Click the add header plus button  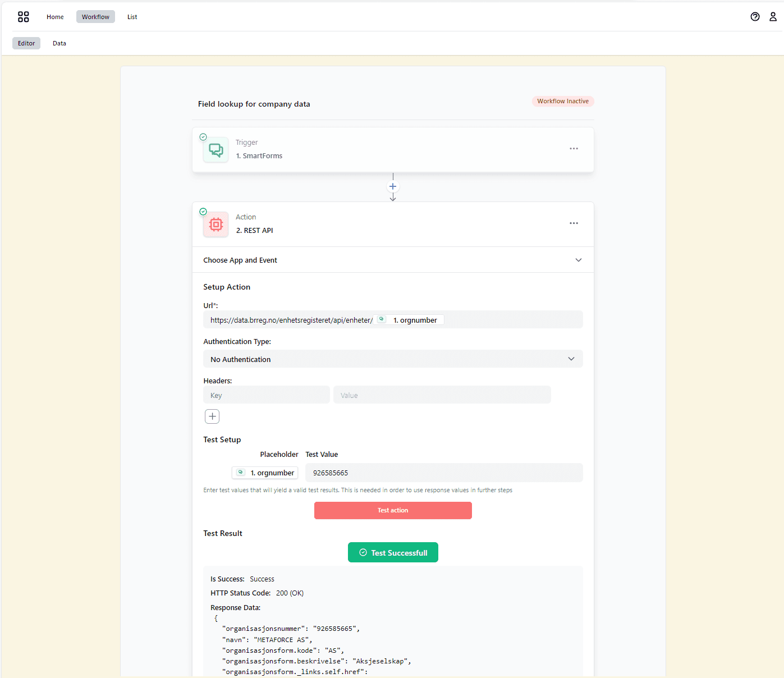[212, 416]
